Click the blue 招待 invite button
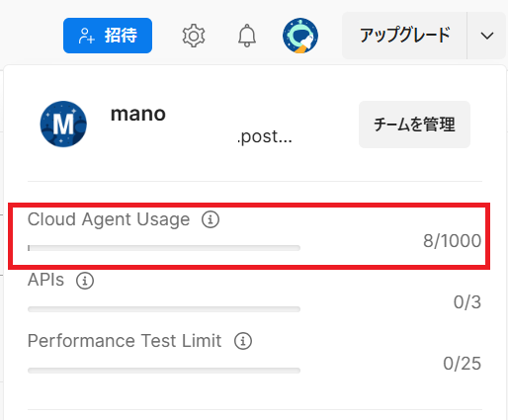 click(108, 36)
